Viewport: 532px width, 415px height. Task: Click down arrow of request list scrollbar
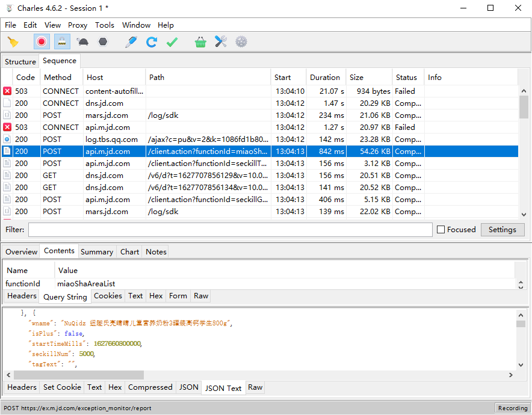(524, 215)
